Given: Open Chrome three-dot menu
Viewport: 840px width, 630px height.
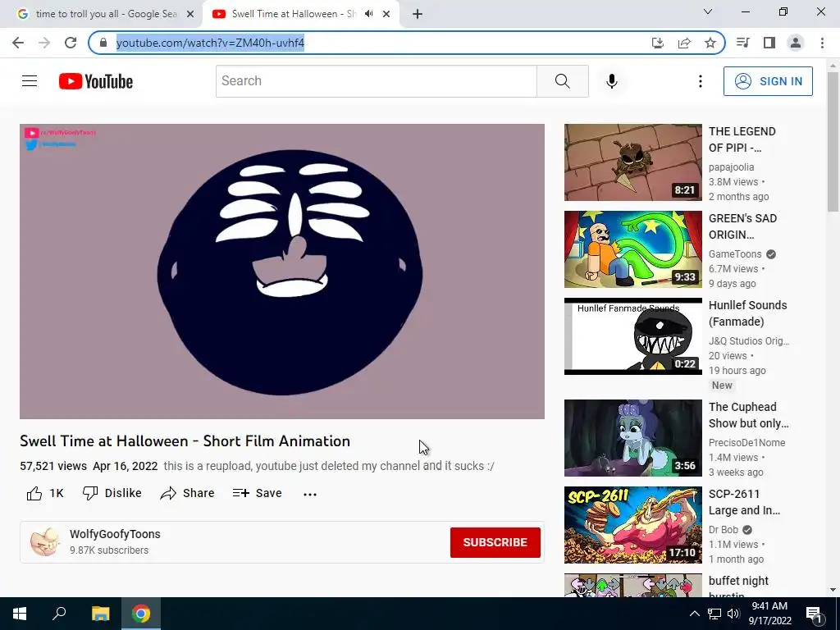Looking at the screenshot, I should click(x=822, y=43).
